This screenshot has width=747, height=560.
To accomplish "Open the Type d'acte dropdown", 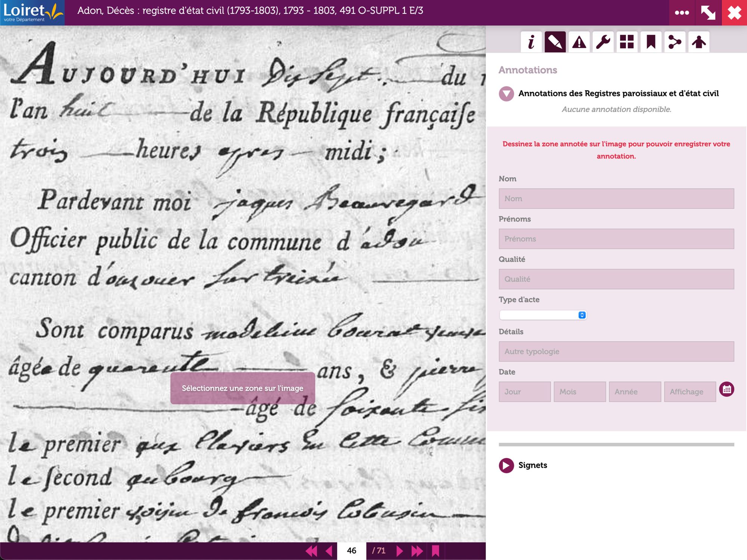I will click(x=543, y=315).
